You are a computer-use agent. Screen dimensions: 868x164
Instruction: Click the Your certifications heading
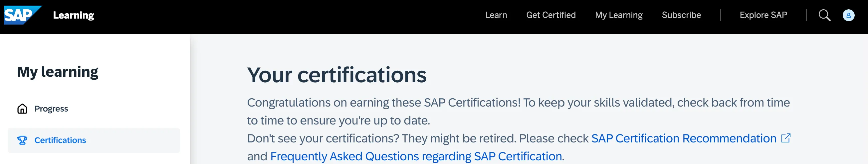(x=336, y=75)
